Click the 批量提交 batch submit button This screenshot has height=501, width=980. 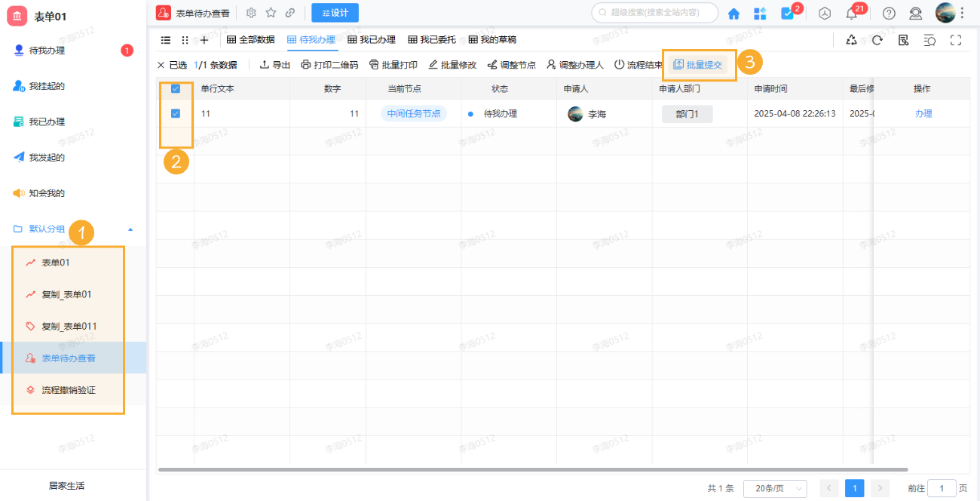pos(698,64)
